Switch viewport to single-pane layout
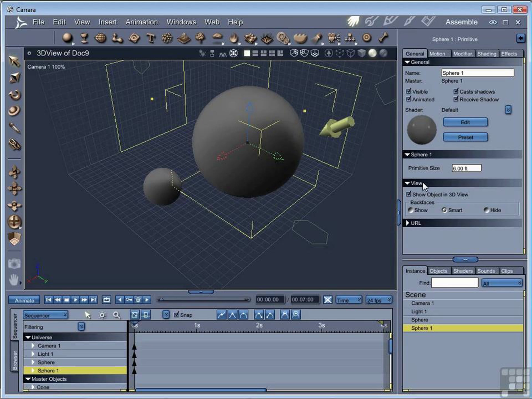 (x=247, y=53)
